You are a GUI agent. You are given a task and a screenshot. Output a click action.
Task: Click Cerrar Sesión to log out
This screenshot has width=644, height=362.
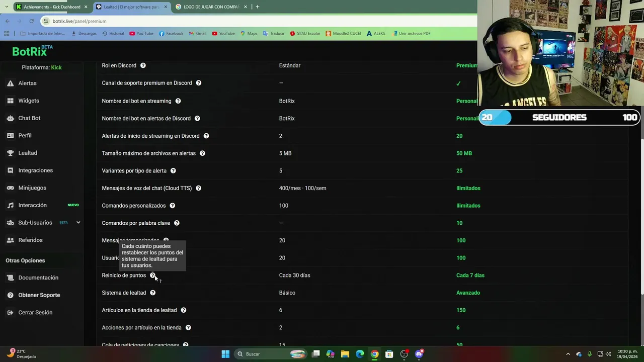coord(35,313)
